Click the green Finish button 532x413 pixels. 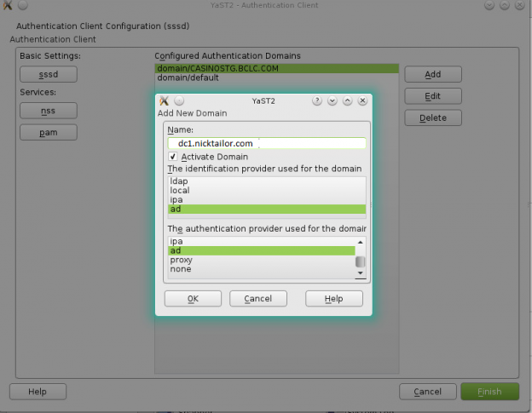[489, 392]
